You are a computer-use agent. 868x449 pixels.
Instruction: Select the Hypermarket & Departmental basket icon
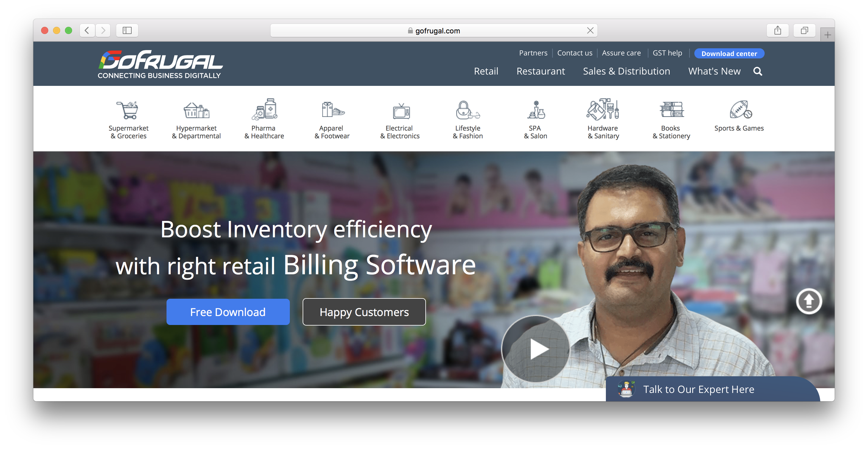pyautogui.click(x=196, y=110)
